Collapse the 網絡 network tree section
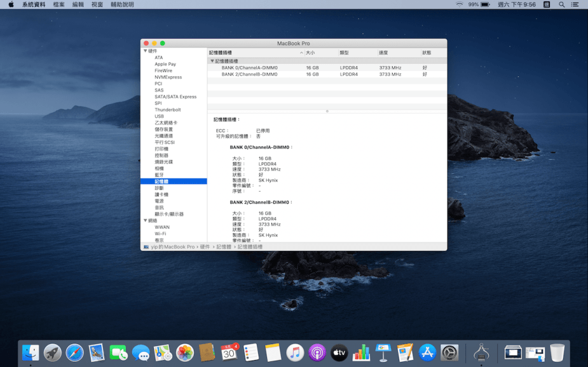Viewport: 588px width, 367px height. (146, 221)
